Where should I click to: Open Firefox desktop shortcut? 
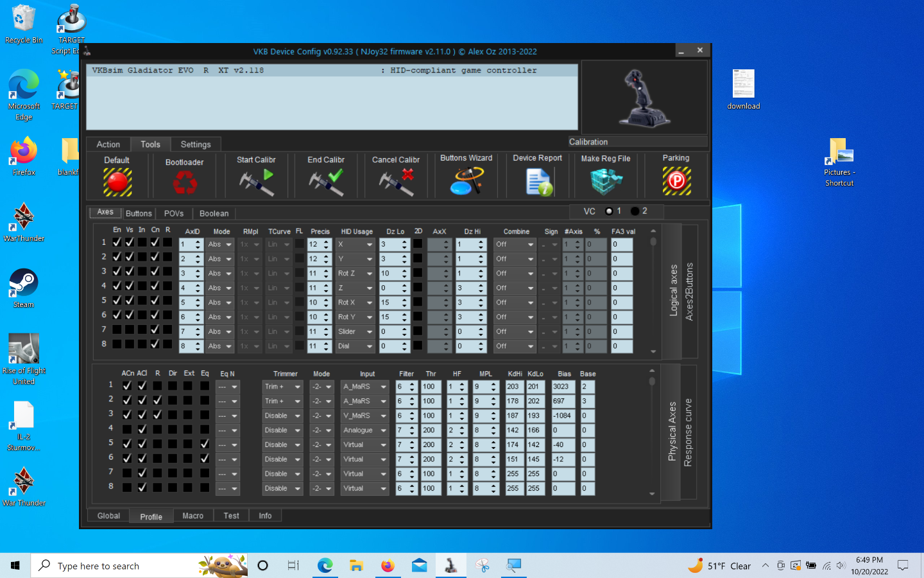(x=24, y=157)
